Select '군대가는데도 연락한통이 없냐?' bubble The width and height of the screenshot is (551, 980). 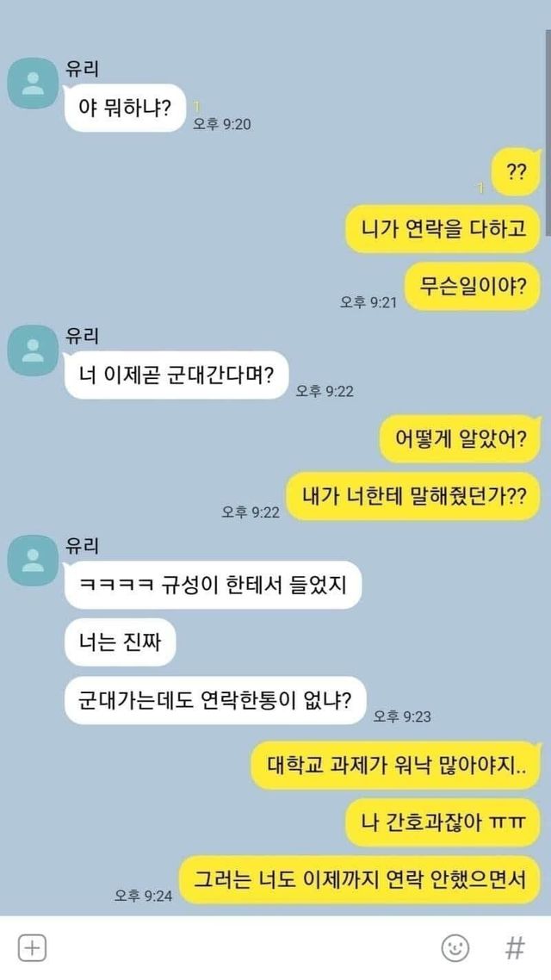pos(215,700)
